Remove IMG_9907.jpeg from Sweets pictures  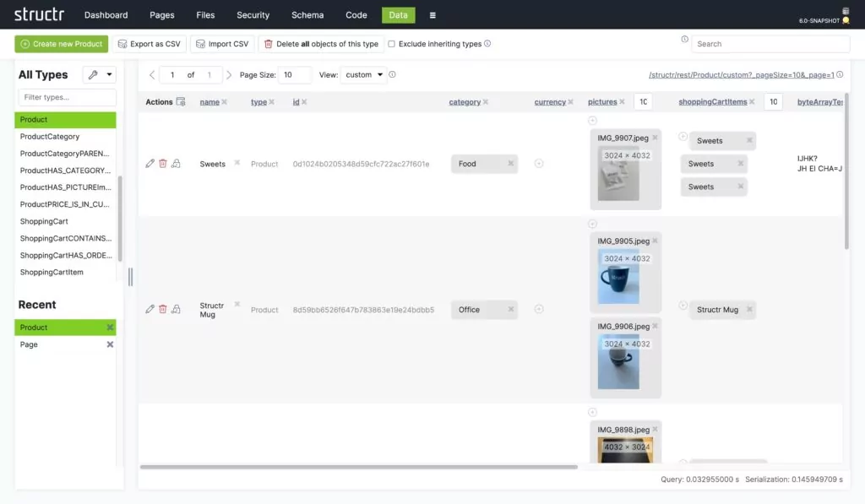pyautogui.click(x=655, y=138)
